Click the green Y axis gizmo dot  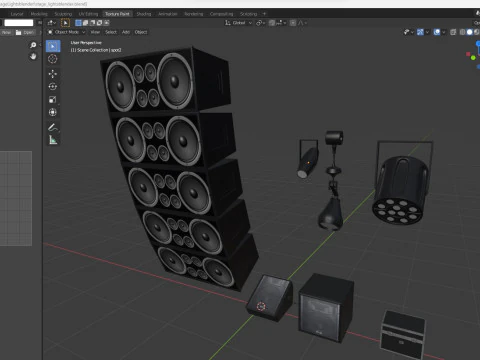pos(473,58)
